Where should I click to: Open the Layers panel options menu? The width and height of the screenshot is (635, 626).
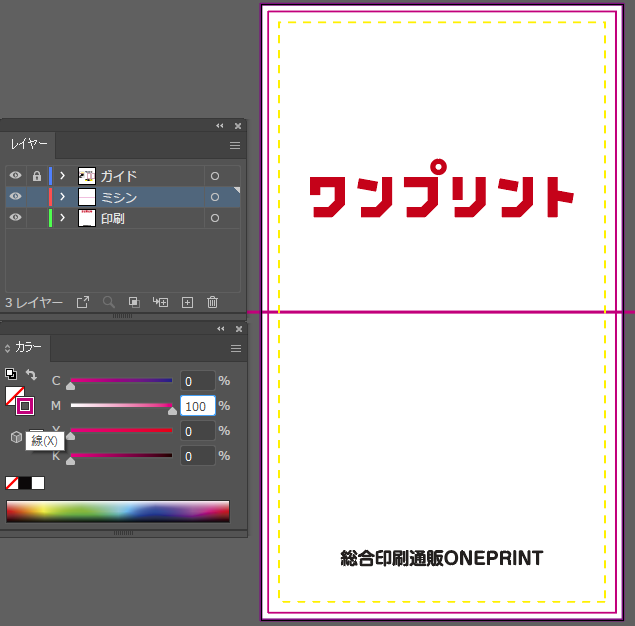(235, 145)
